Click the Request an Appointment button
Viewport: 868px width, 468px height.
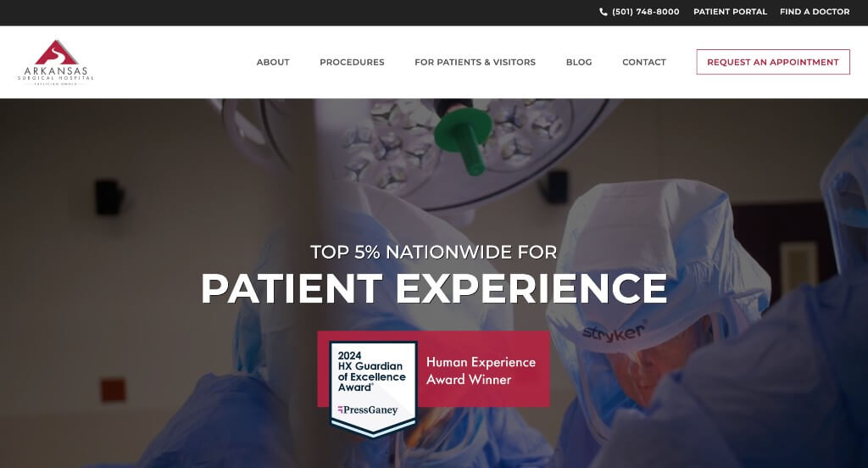pos(773,62)
